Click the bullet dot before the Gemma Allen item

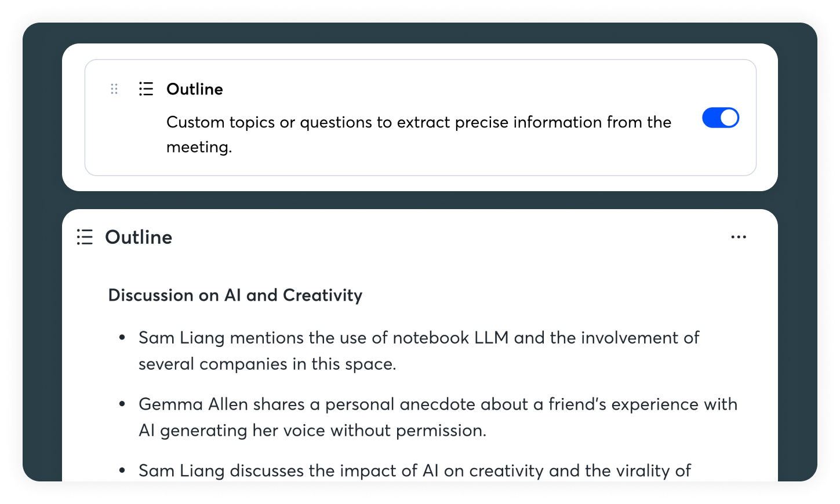[122, 404]
